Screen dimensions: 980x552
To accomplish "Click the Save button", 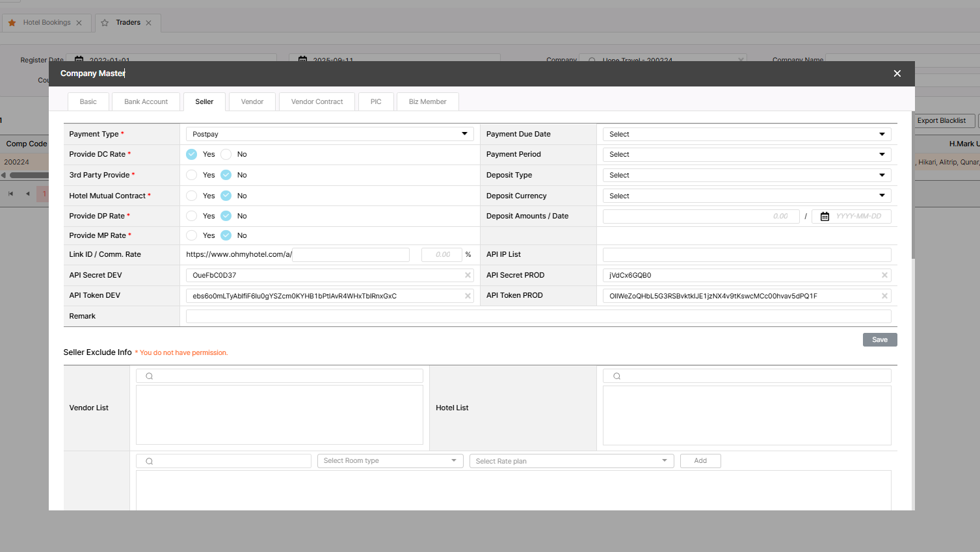I will coord(879,340).
